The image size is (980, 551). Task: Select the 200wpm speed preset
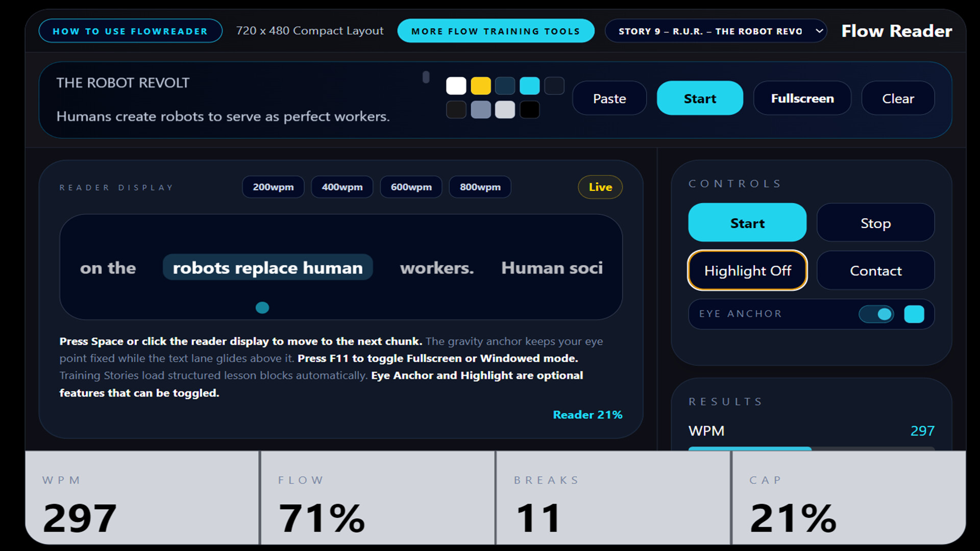(273, 187)
